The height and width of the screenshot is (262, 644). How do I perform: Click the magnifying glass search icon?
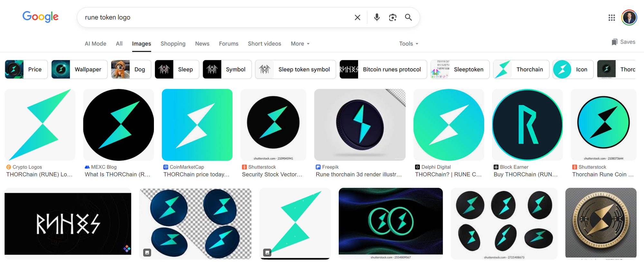[408, 17]
